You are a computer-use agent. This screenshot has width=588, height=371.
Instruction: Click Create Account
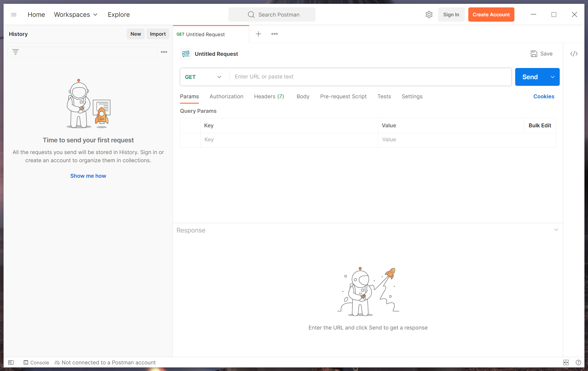(x=491, y=15)
